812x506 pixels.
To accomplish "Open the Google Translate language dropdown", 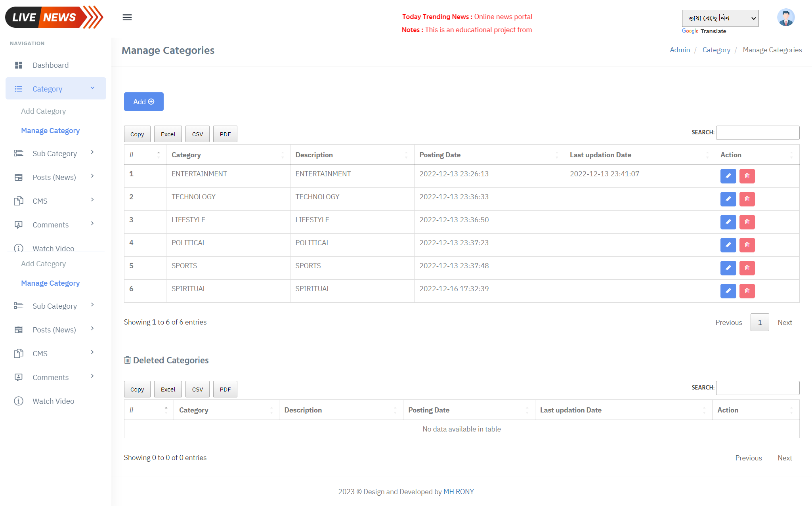I will click(720, 18).
